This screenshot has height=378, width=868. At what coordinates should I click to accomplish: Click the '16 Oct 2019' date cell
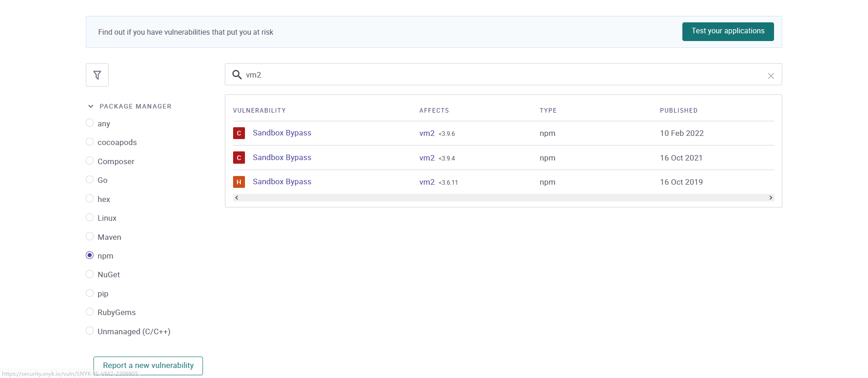(681, 182)
